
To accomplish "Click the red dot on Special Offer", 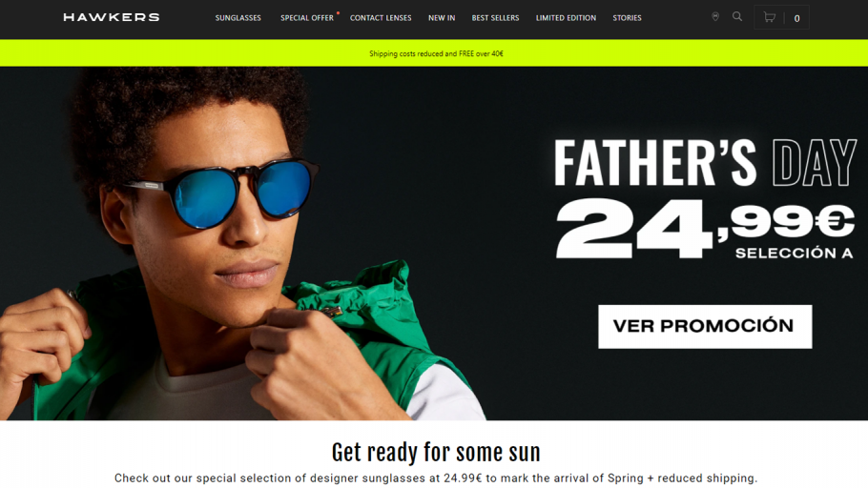I will pyautogui.click(x=337, y=12).
